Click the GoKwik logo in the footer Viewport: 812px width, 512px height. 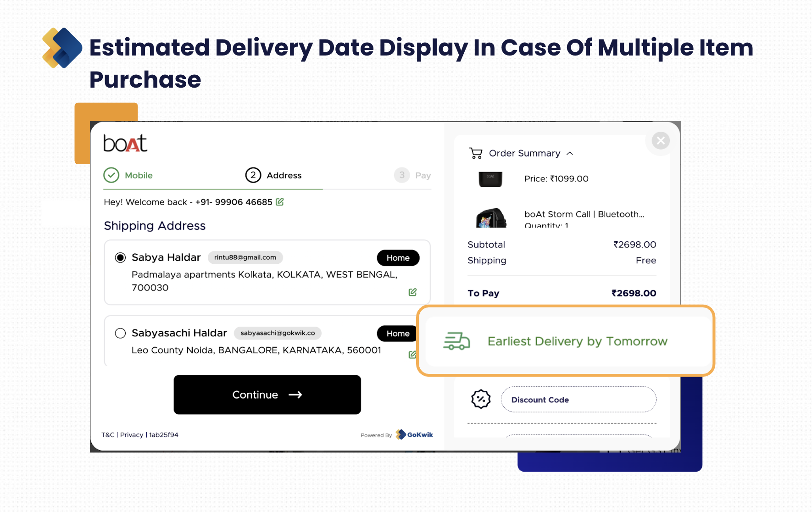[x=415, y=434]
